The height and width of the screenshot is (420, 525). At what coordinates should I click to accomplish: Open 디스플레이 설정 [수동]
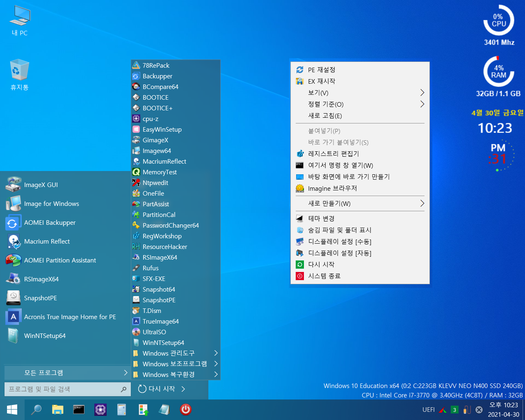[360, 242]
